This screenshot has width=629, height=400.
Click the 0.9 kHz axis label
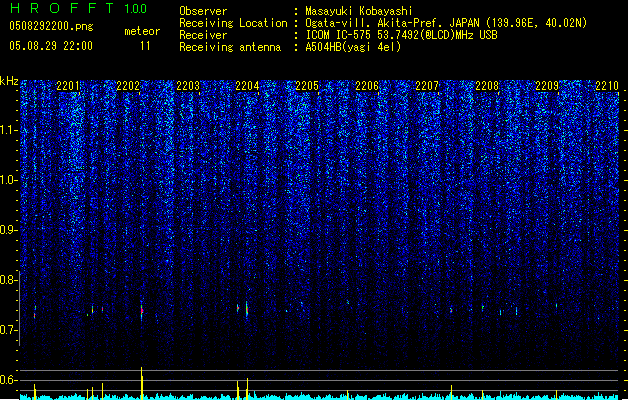click(7, 230)
